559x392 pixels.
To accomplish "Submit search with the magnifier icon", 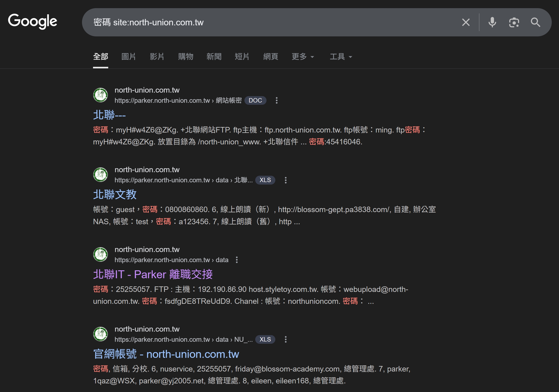I will [x=535, y=22].
